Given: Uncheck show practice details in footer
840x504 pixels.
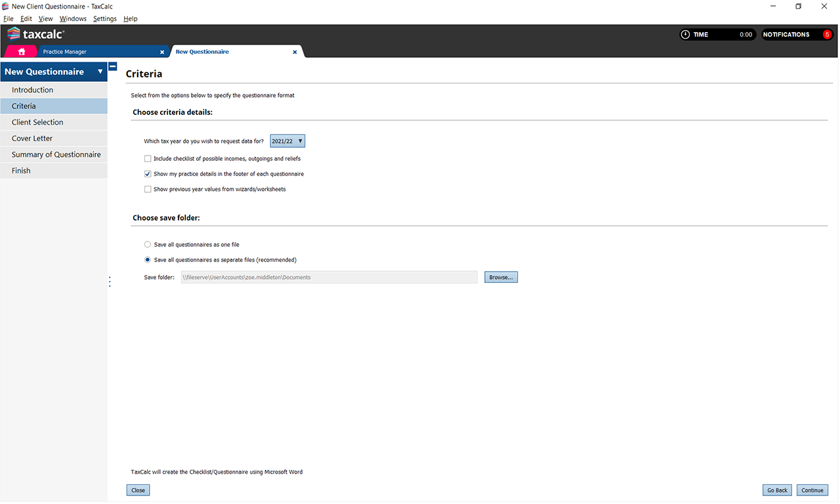Looking at the screenshot, I should tap(148, 174).
